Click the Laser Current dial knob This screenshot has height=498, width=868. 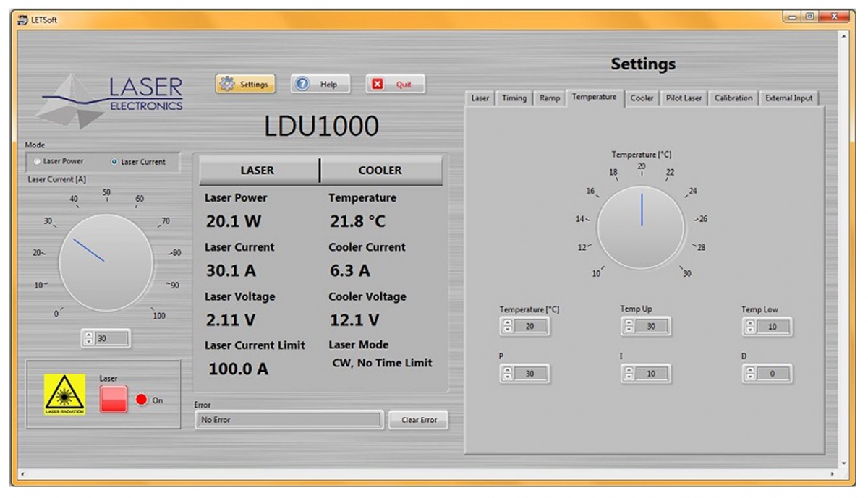(x=106, y=262)
